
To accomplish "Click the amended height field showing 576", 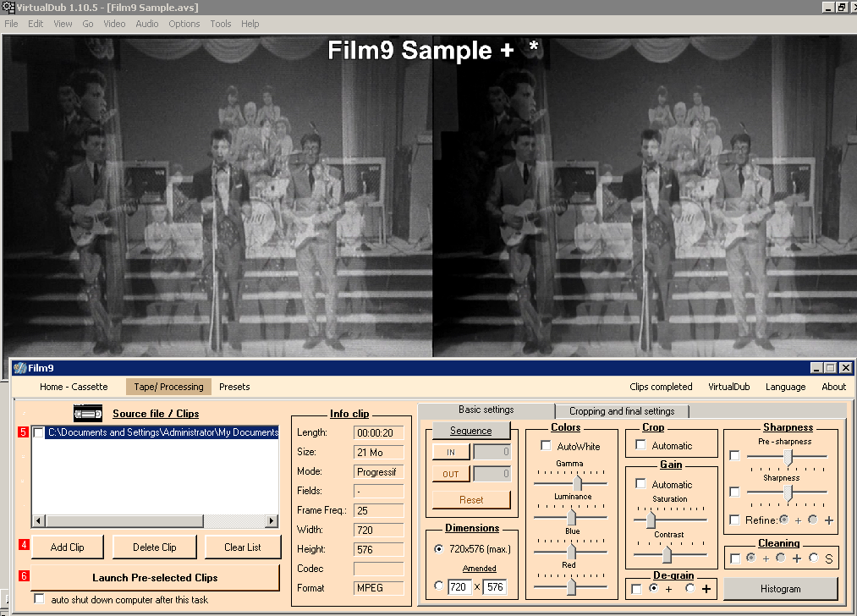I will (x=495, y=587).
